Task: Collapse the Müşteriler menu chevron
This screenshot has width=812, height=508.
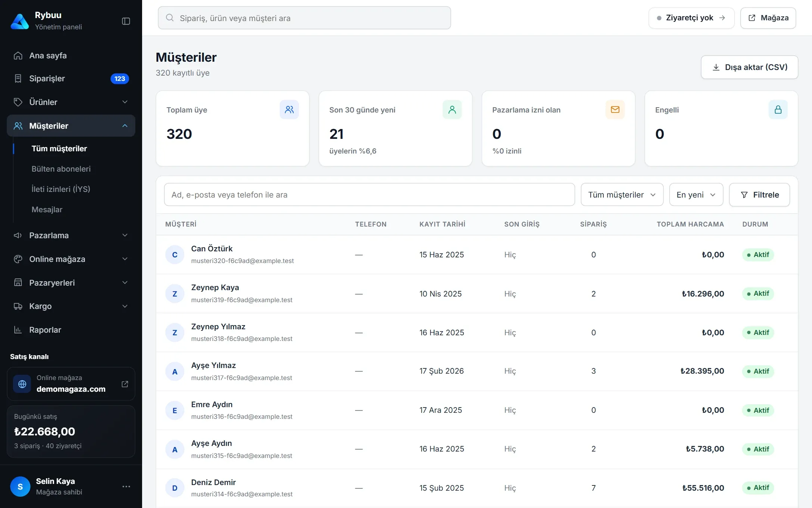Action: (125, 126)
